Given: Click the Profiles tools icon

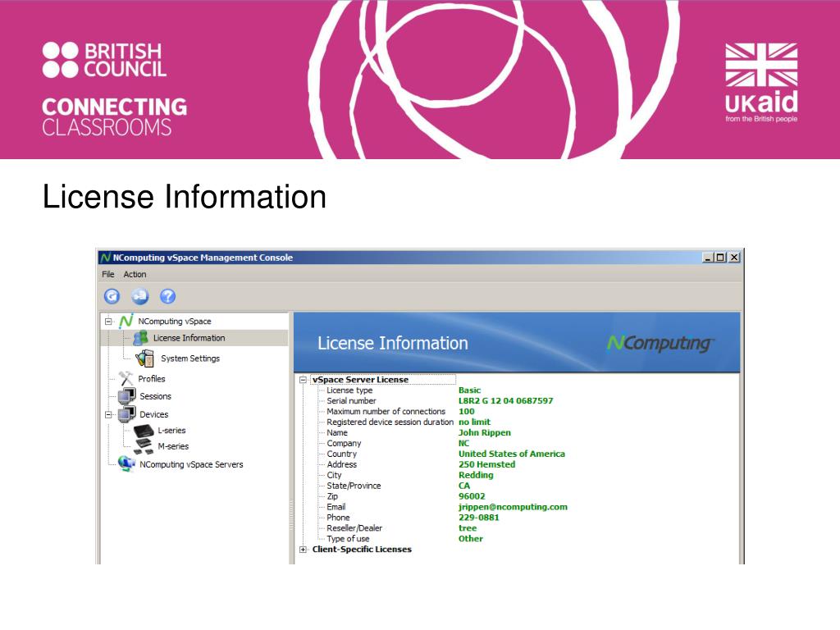Looking at the screenshot, I should point(126,378).
